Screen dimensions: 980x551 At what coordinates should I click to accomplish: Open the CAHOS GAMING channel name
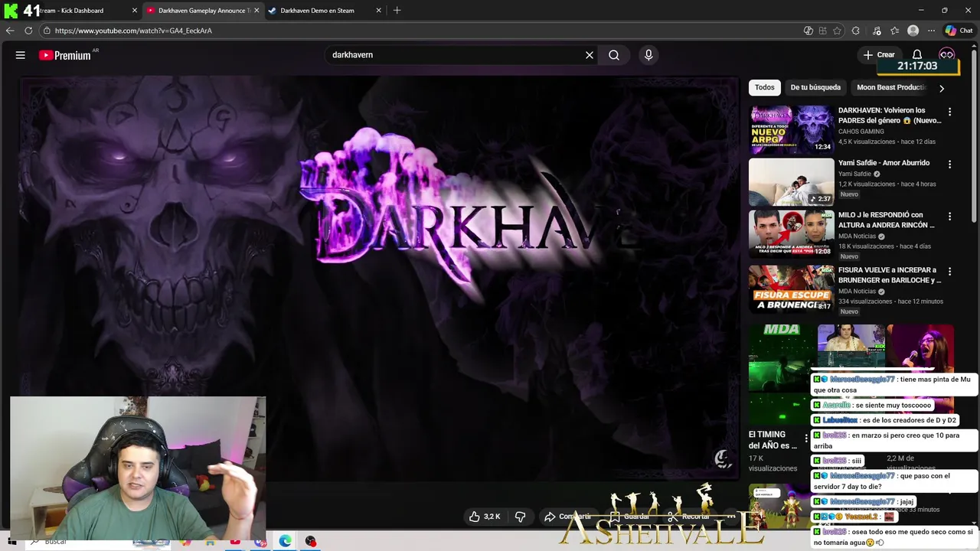[861, 132]
